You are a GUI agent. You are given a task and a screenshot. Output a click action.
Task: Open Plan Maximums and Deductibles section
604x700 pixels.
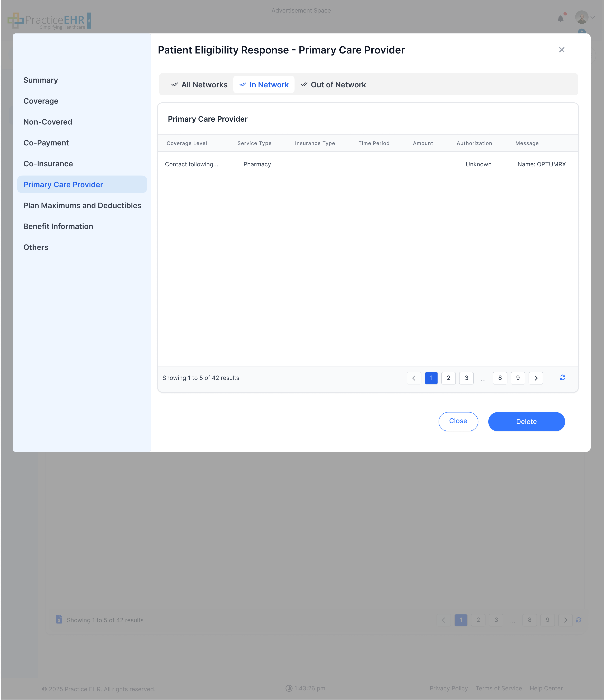[x=82, y=205]
